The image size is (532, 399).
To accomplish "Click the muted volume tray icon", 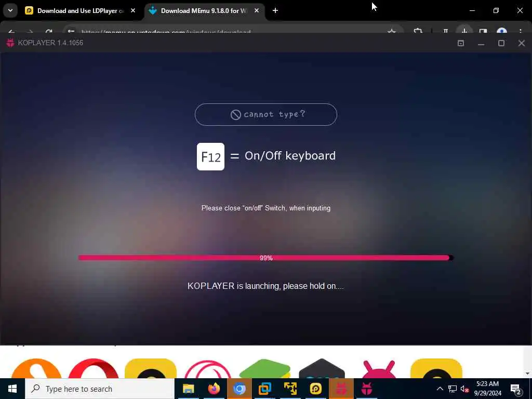I will click(x=464, y=389).
